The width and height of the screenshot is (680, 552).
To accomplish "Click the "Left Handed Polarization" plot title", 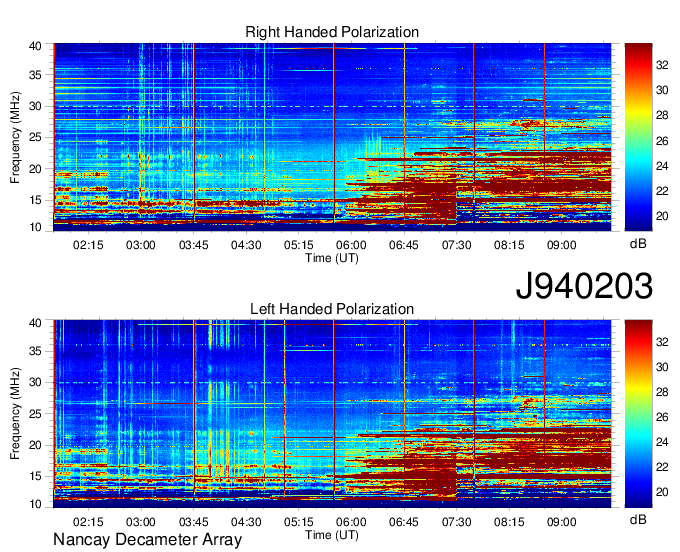I will pos(332,309).
